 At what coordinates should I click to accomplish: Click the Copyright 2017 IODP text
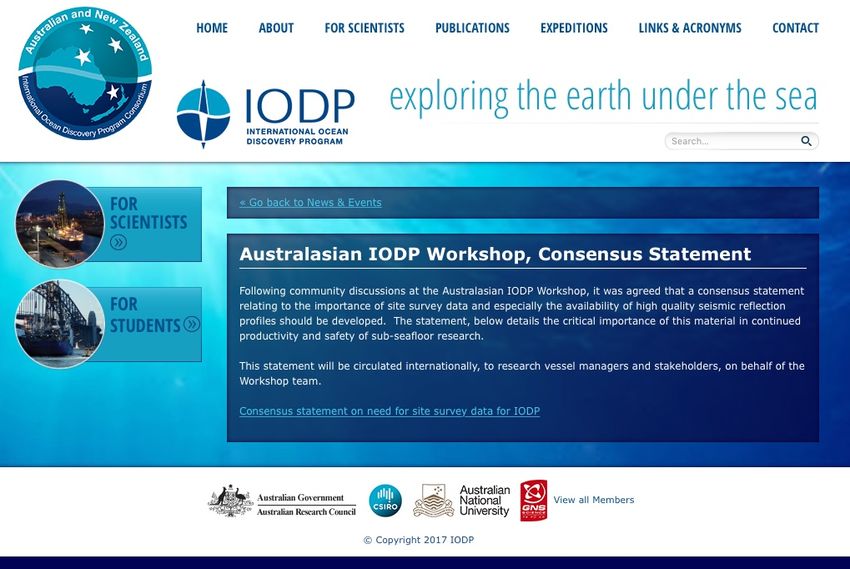pyautogui.click(x=418, y=540)
